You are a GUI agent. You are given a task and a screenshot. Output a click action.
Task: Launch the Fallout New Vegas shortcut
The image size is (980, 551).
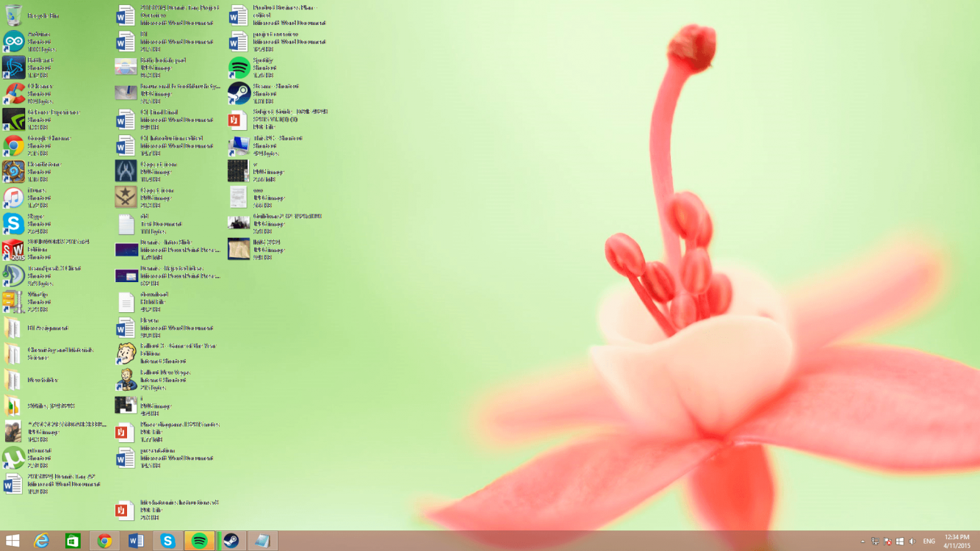click(x=123, y=379)
